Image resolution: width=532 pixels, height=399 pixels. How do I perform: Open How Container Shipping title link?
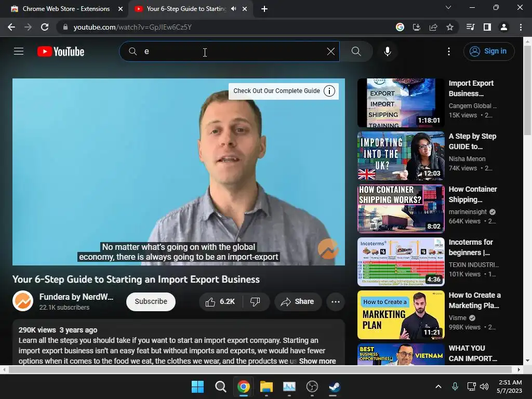pyautogui.click(x=473, y=194)
